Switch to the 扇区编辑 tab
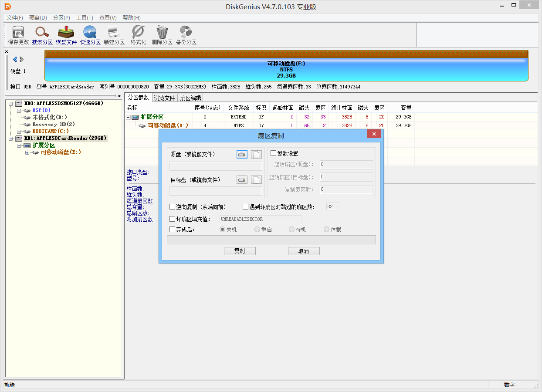 [x=190, y=98]
